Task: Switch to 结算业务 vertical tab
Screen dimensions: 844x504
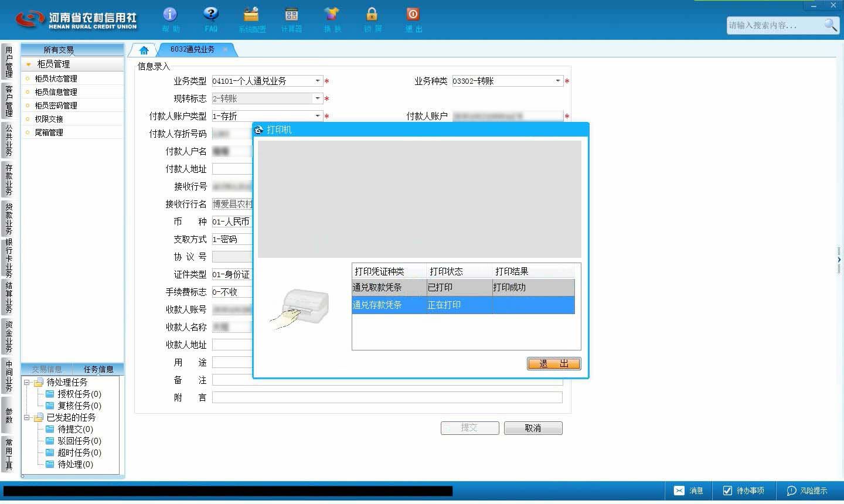Action: pos(9,298)
